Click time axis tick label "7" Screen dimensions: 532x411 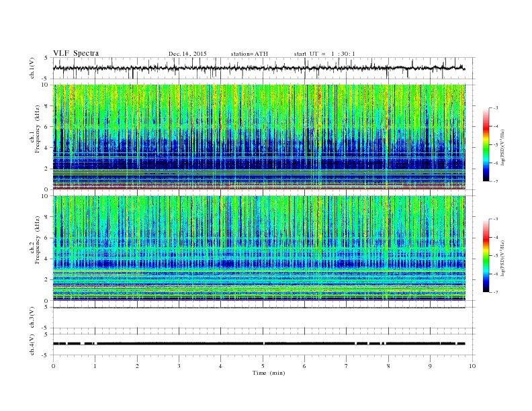point(347,366)
